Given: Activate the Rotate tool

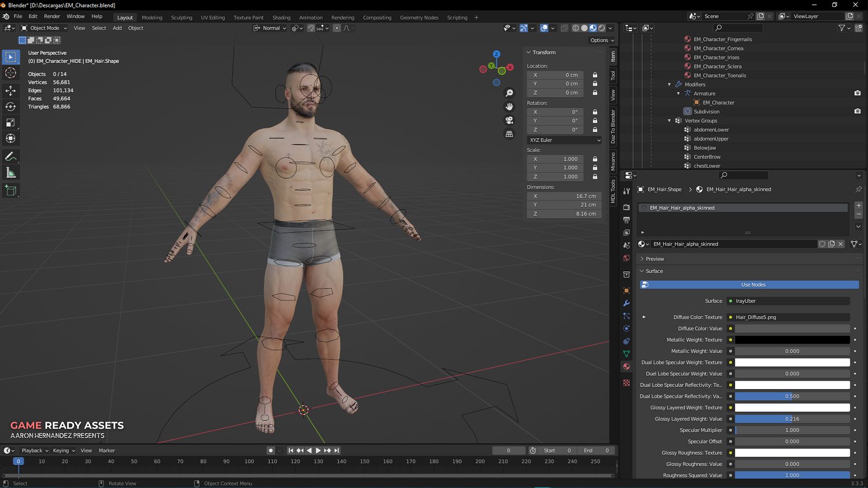Looking at the screenshot, I should 10,106.
